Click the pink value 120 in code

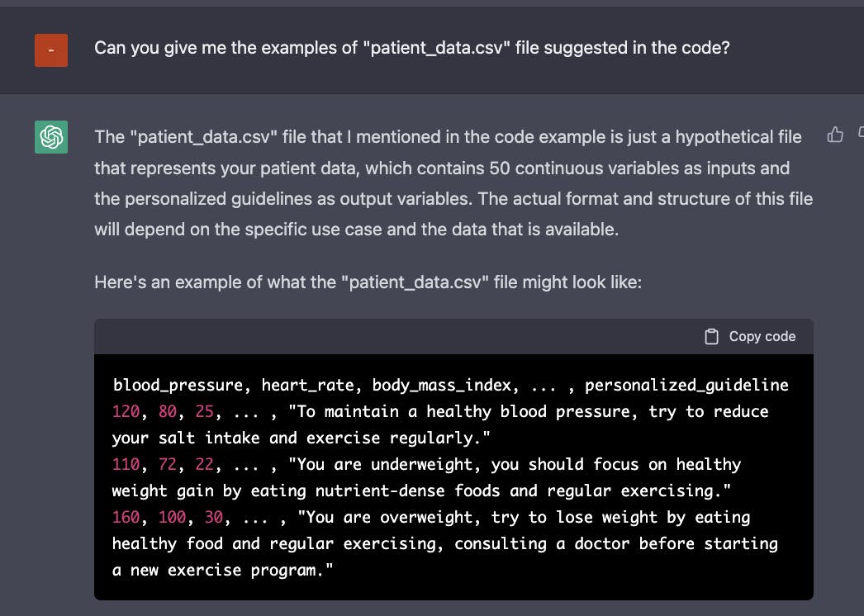click(126, 411)
